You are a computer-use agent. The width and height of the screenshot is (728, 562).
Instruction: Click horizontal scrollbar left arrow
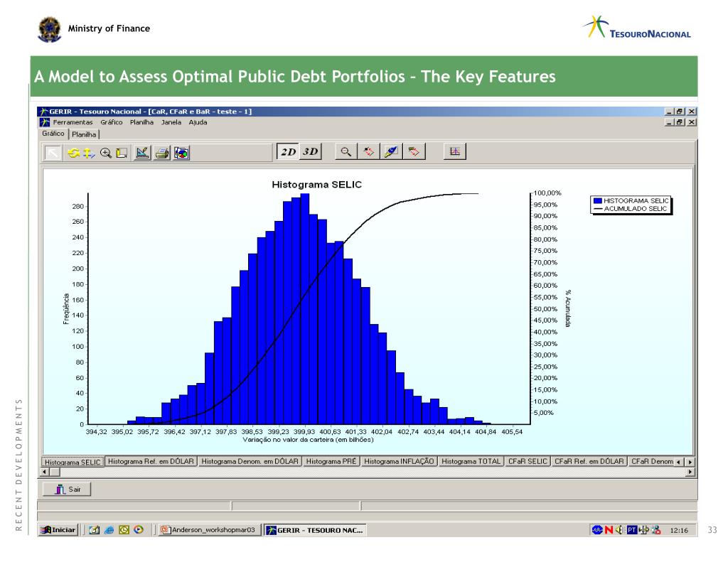point(45,472)
